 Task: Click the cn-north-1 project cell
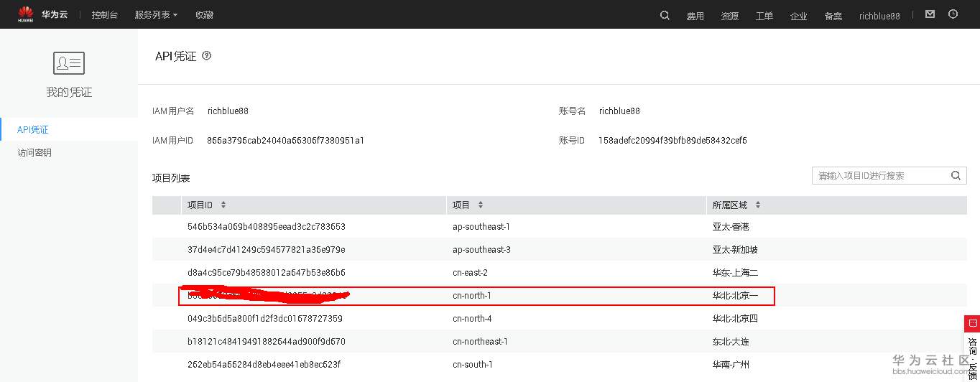[x=472, y=296]
